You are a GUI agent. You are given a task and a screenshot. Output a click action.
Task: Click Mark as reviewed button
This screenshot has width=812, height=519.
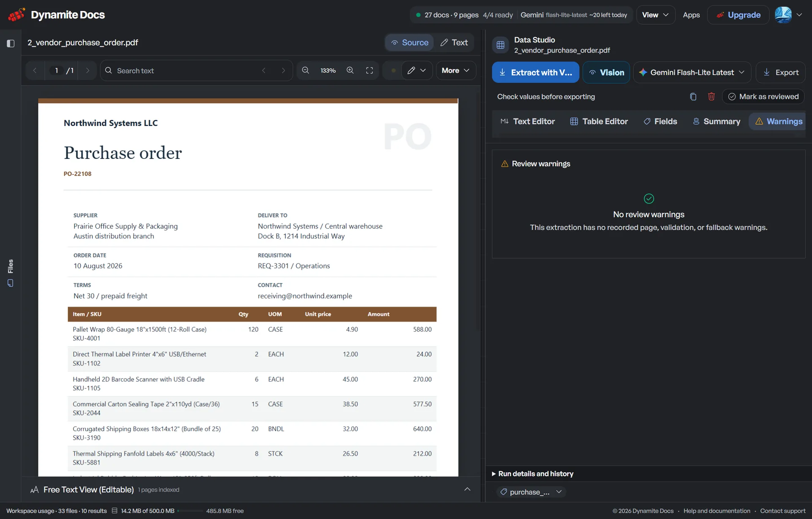coord(763,97)
